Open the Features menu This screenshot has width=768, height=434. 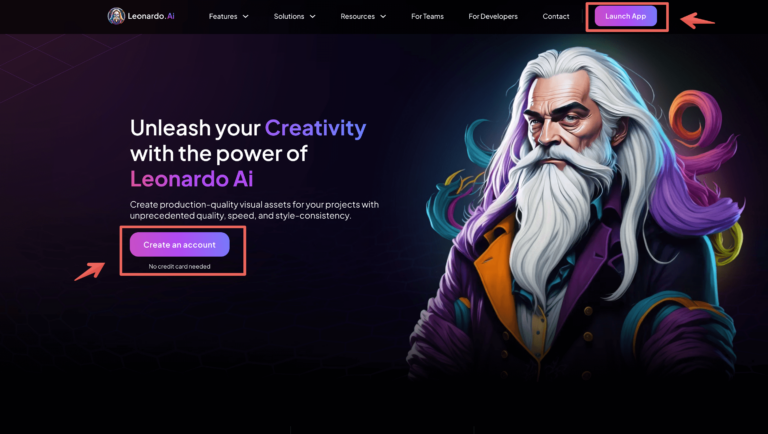(223, 16)
